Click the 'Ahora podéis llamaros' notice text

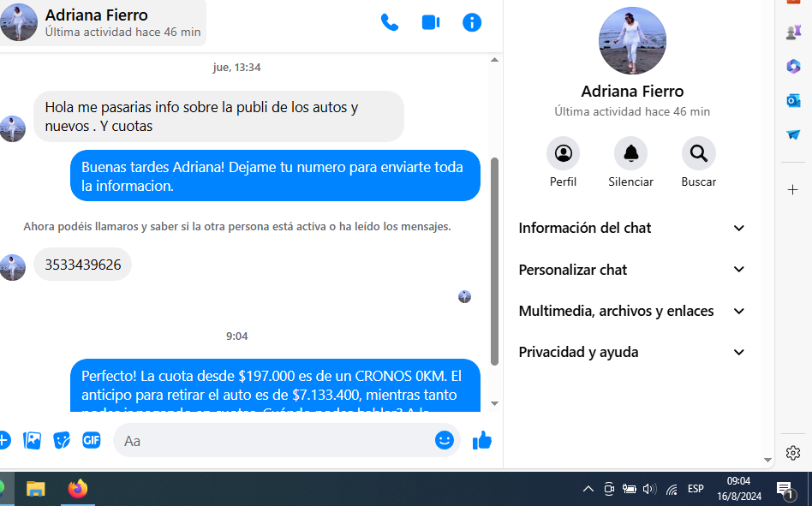[237, 227]
